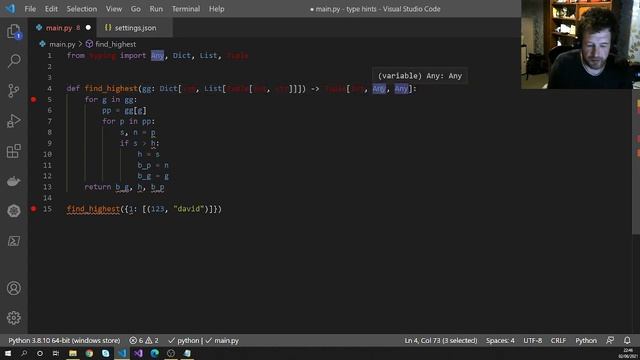Toggle breakpoint on line 5
The width and height of the screenshot is (640, 360).
(33, 100)
